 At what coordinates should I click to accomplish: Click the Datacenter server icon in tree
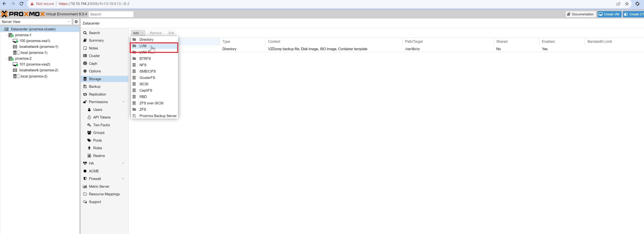pyautogui.click(x=7, y=29)
